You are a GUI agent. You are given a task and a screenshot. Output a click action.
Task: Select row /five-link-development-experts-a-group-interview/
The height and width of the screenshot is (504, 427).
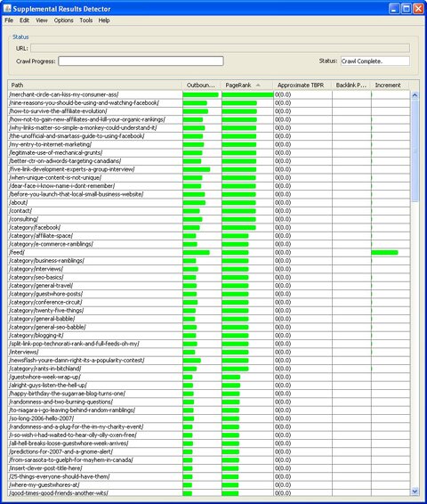[x=209, y=169]
